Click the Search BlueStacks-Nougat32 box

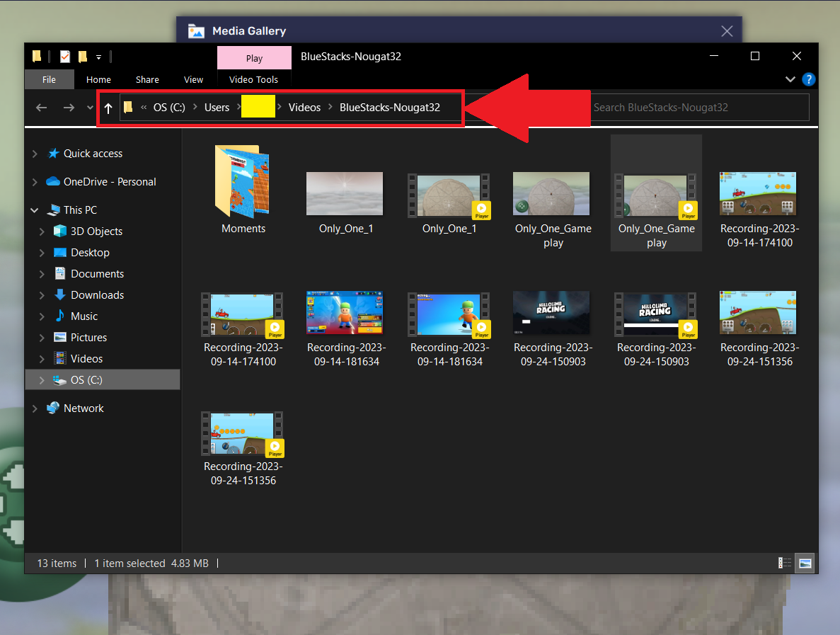coord(699,107)
